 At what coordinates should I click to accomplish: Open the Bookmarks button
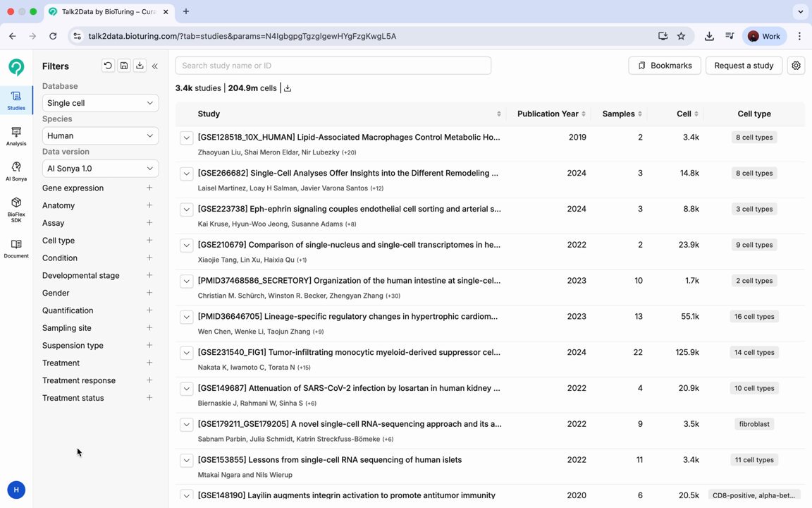point(665,66)
